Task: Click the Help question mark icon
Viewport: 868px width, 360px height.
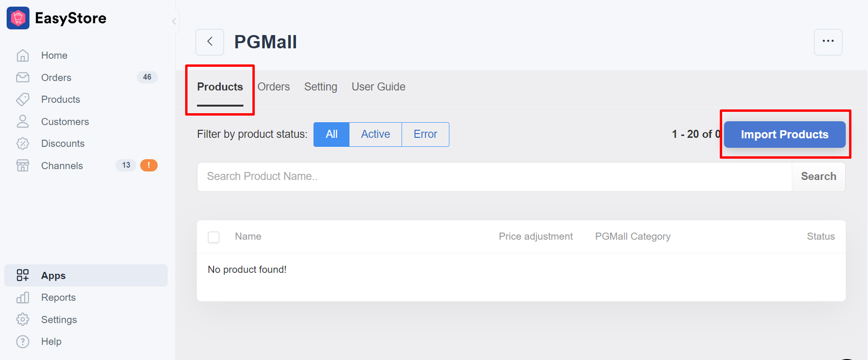Action: 23,342
